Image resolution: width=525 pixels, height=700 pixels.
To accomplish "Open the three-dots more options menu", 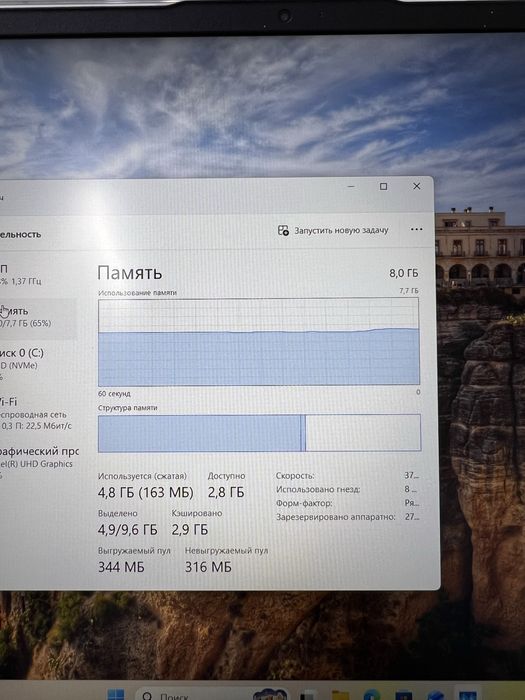I will (416, 229).
